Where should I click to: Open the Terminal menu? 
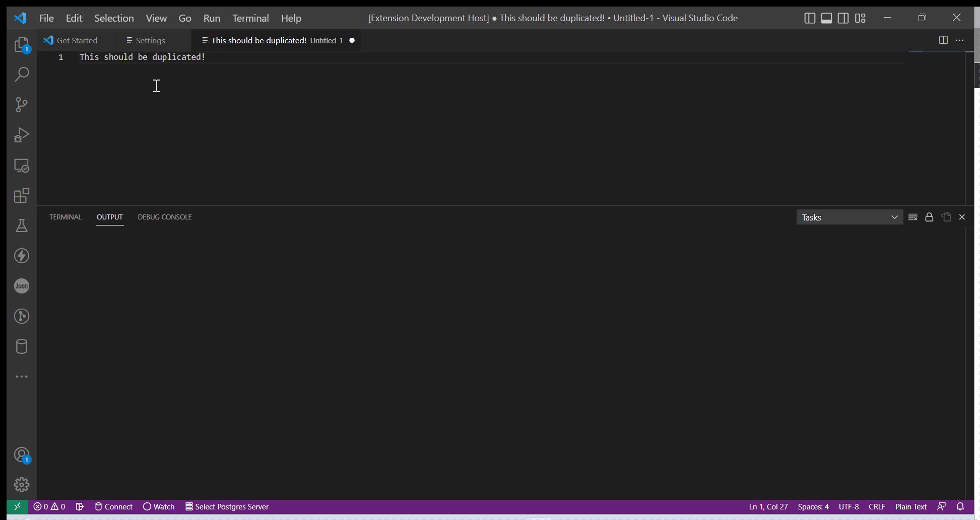[x=250, y=18]
